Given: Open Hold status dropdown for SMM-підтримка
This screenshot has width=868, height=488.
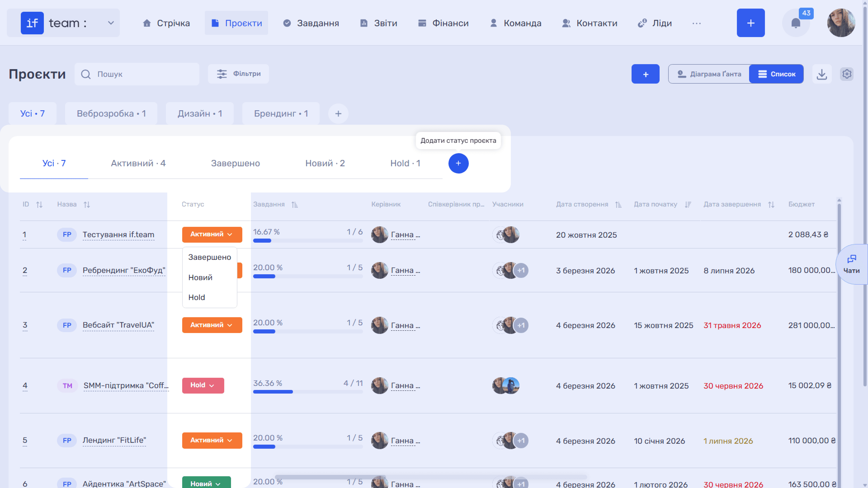Looking at the screenshot, I should pyautogui.click(x=203, y=385).
